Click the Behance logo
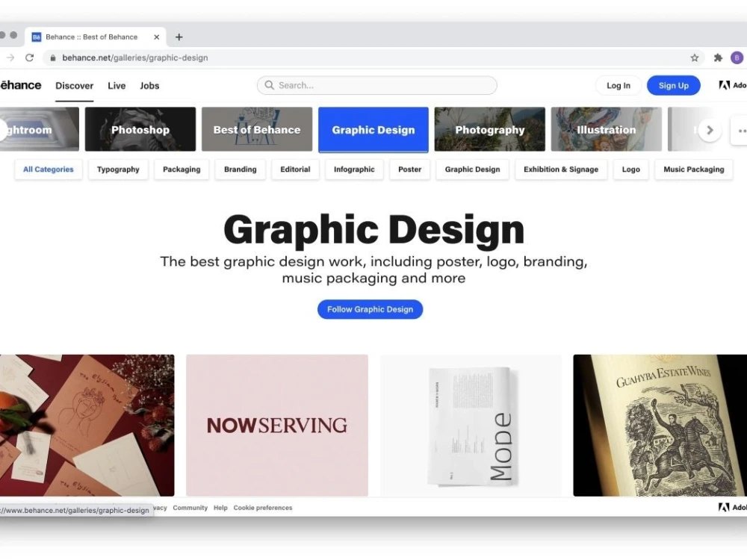Screen dimensions: 747x560 [20, 85]
